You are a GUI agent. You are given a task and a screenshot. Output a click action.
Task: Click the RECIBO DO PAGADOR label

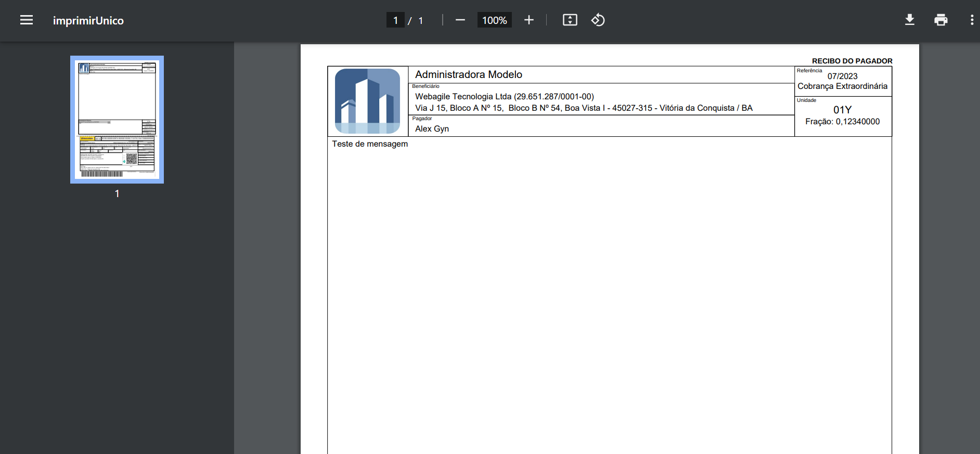point(852,61)
